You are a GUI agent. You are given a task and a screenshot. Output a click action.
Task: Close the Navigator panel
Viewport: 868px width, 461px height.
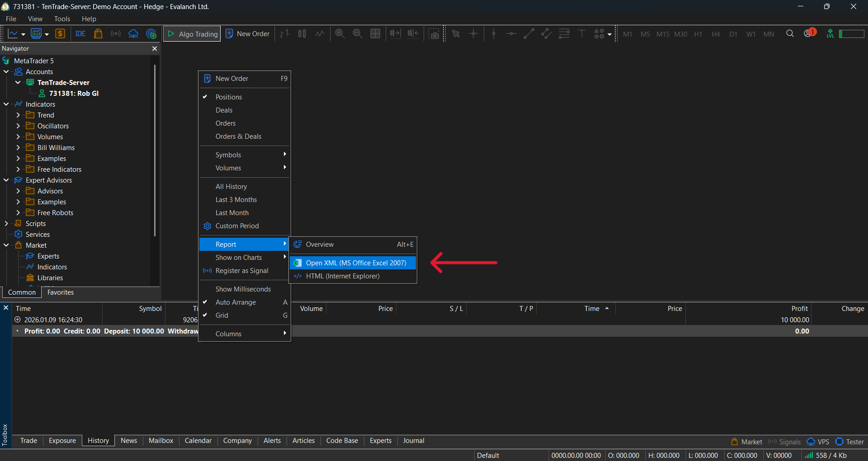coord(155,48)
